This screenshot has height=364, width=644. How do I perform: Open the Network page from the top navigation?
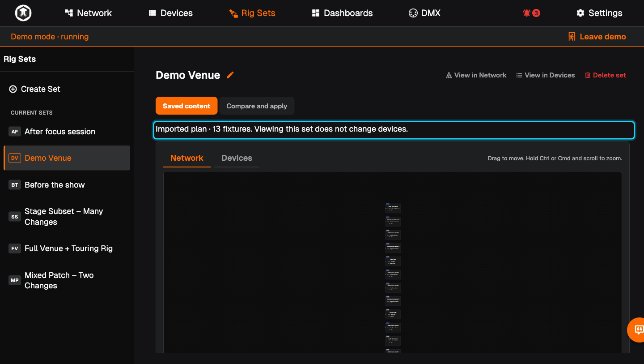(88, 13)
